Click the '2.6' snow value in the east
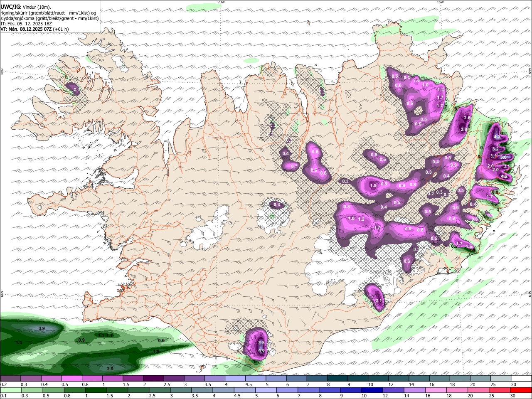Screen dimensions: 532x399 467,118
